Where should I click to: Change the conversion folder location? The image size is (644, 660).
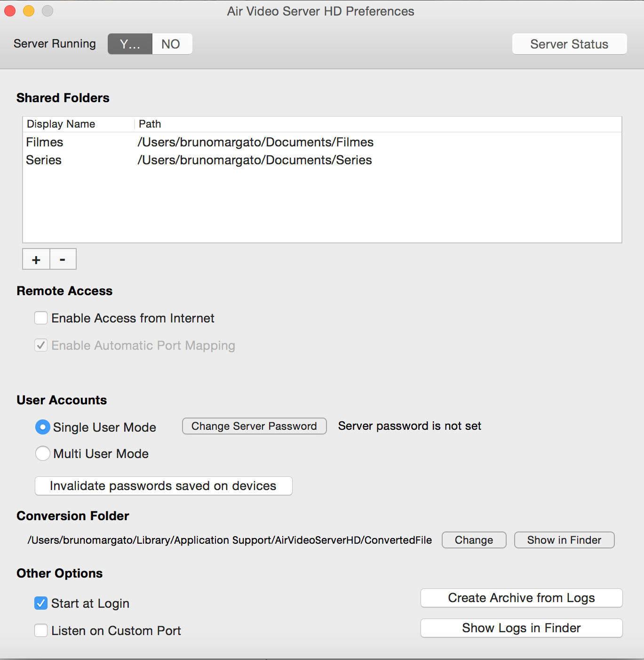coord(474,540)
